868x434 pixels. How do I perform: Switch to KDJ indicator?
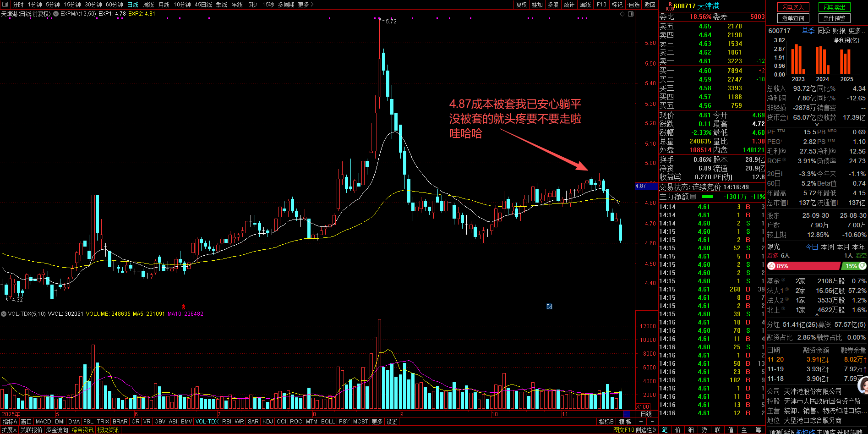coord(267,422)
